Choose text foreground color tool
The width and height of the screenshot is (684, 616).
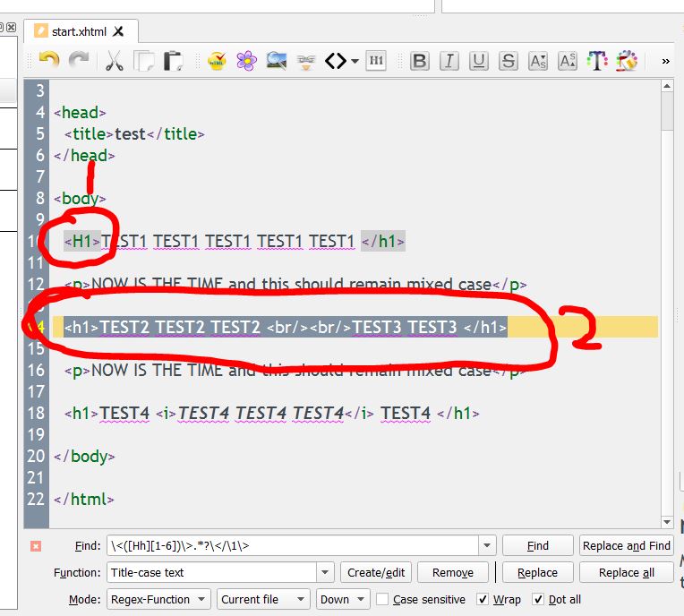597,61
